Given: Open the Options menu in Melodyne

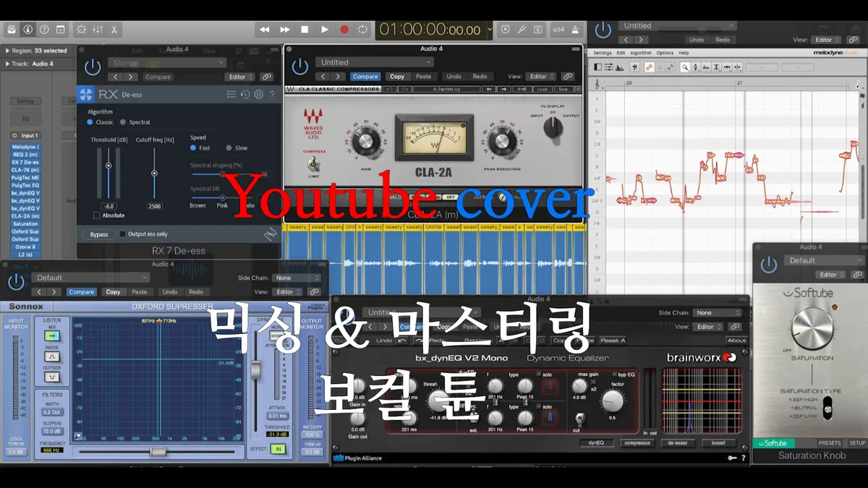Looking at the screenshot, I should pyautogui.click(x=665, y=53).
